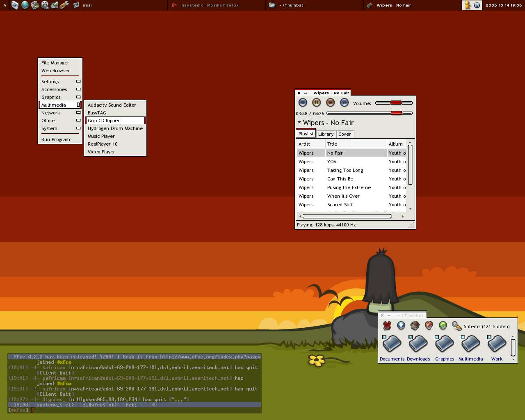Sort playlist by Artist column header
Screen dimensions: 525x420
(311, 144)
